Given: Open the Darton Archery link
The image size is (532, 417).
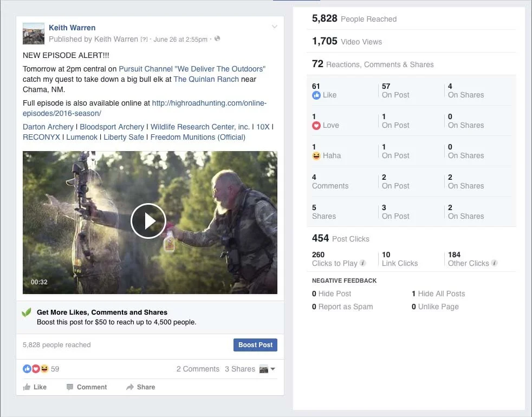Looking at the screenshot, I should [48, 127].
